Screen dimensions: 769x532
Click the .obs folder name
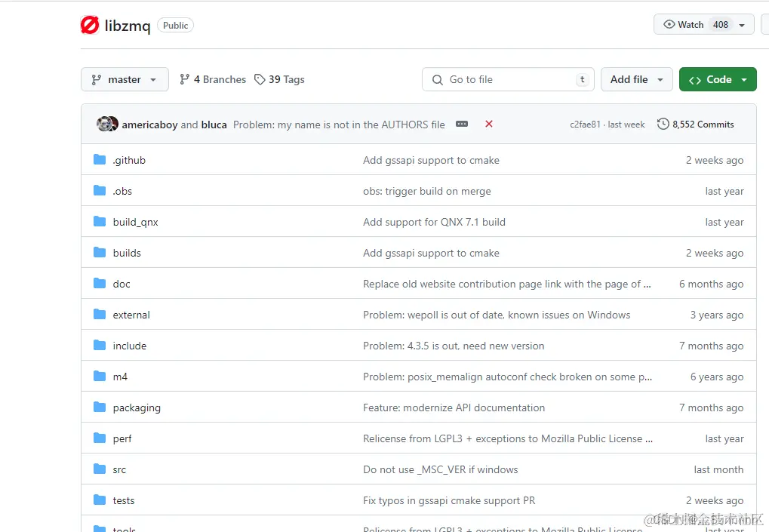[x=122, y=191]
